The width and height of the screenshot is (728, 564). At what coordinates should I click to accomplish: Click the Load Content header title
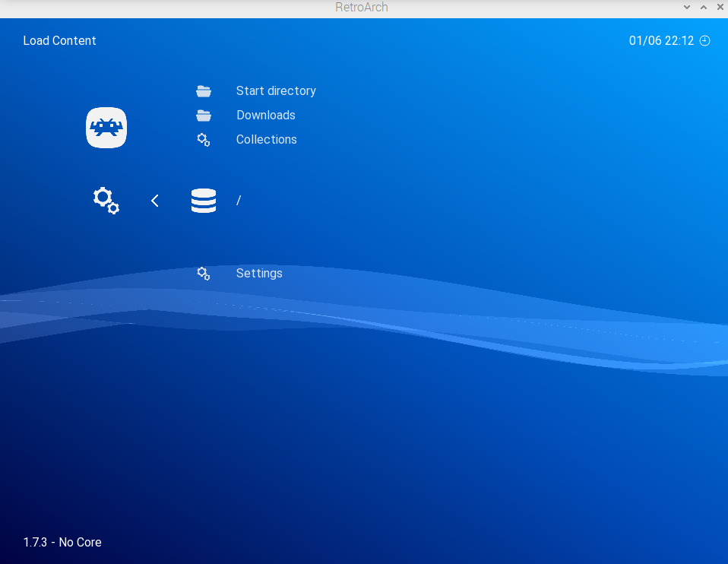[x=60, y=41]
